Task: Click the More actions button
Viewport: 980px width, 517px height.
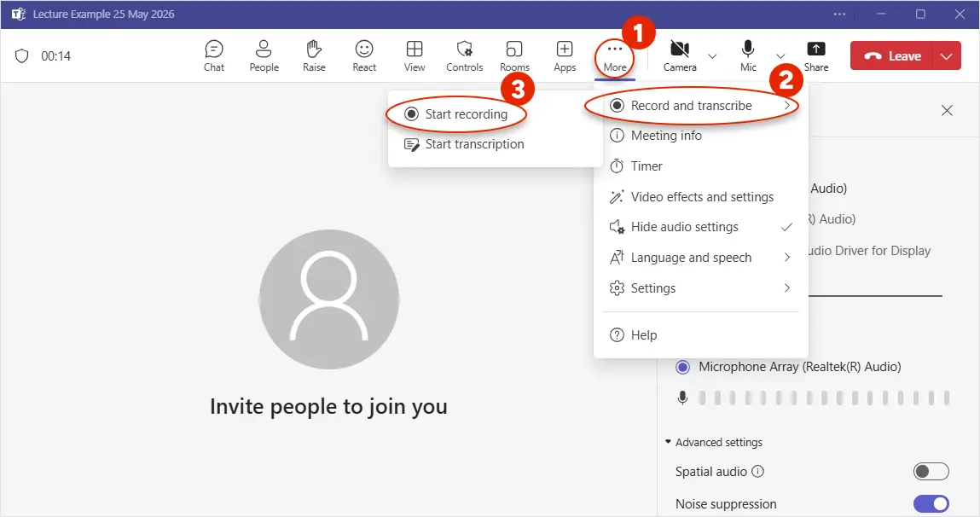Action: (615, 57)
